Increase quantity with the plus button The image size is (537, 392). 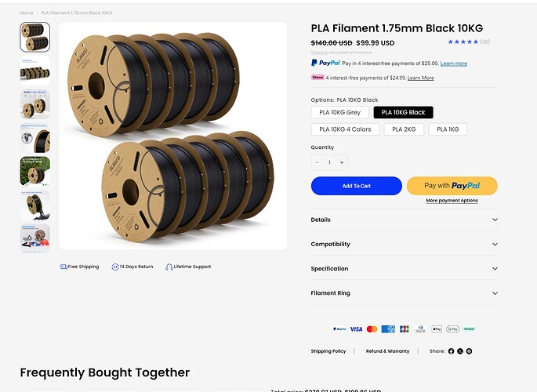pyautogui.click(x=342, y=162)
